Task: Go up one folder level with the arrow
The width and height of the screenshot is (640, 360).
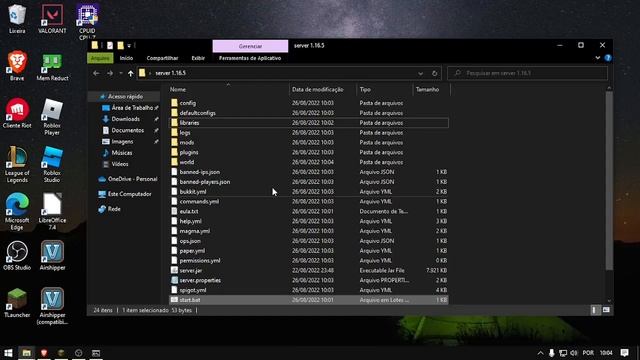Action: [x=130, y=73]
